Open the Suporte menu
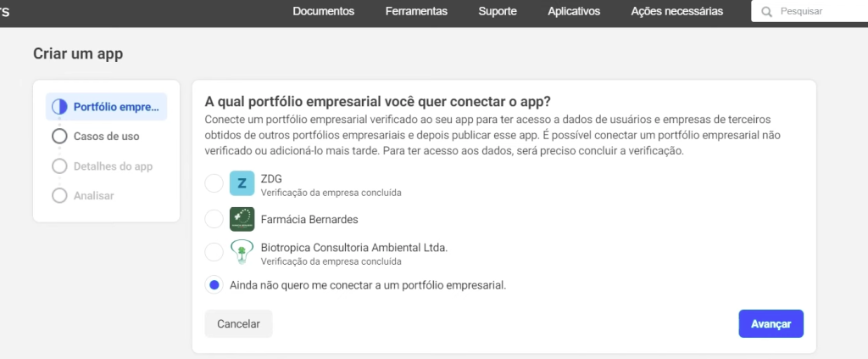 point(498,12)
